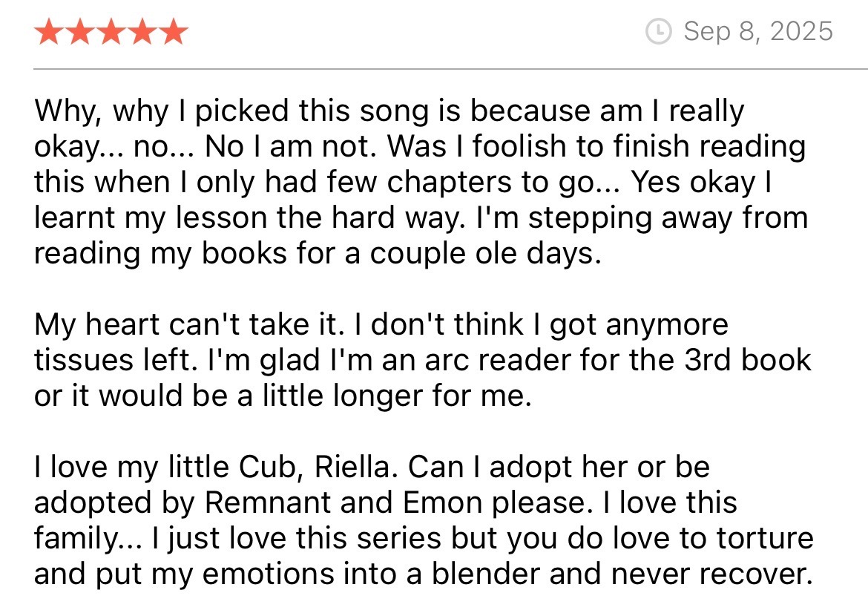Click the fifth rating star
Screen dimensions: 868x616
(173, 32)
